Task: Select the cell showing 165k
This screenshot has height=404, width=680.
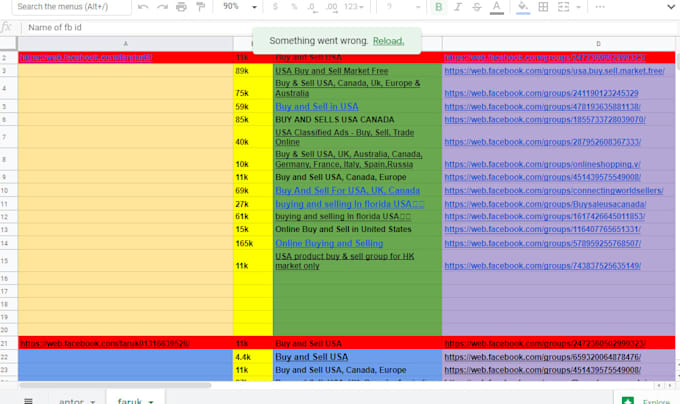Action: click(x=253, y=243)
